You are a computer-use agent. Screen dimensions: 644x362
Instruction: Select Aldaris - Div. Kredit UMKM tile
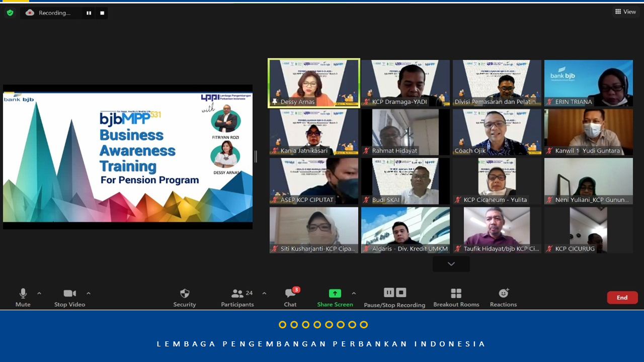(x=406, y=230)
